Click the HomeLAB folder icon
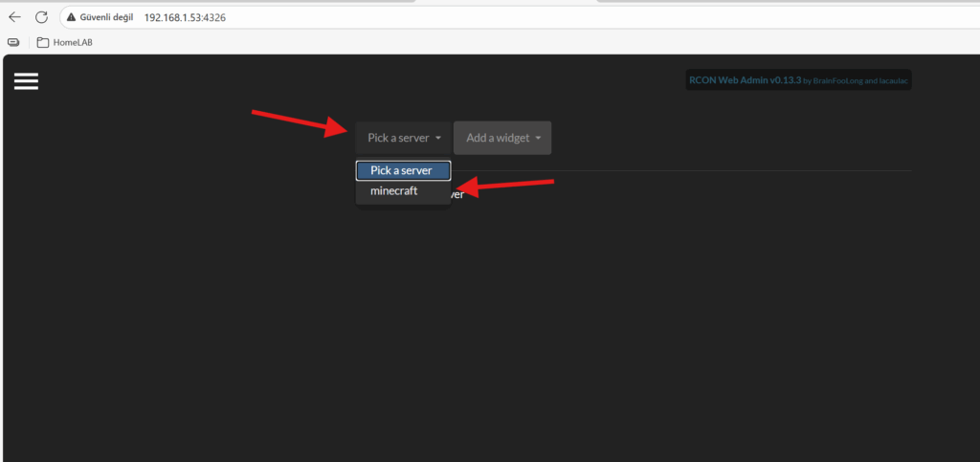Image resolution: width=980 pixels, height=462 pixels. (x=42, y=42)
